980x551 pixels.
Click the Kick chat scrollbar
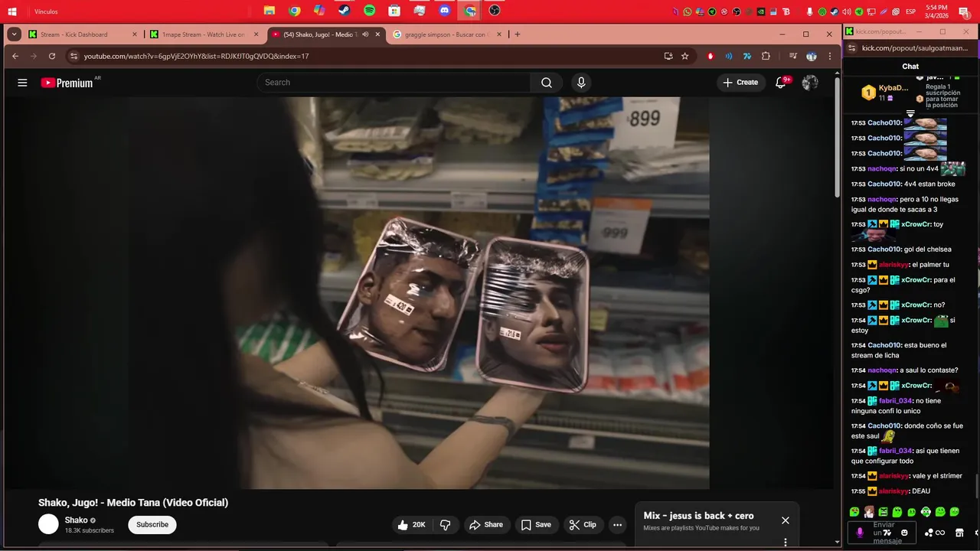(975, 486)
